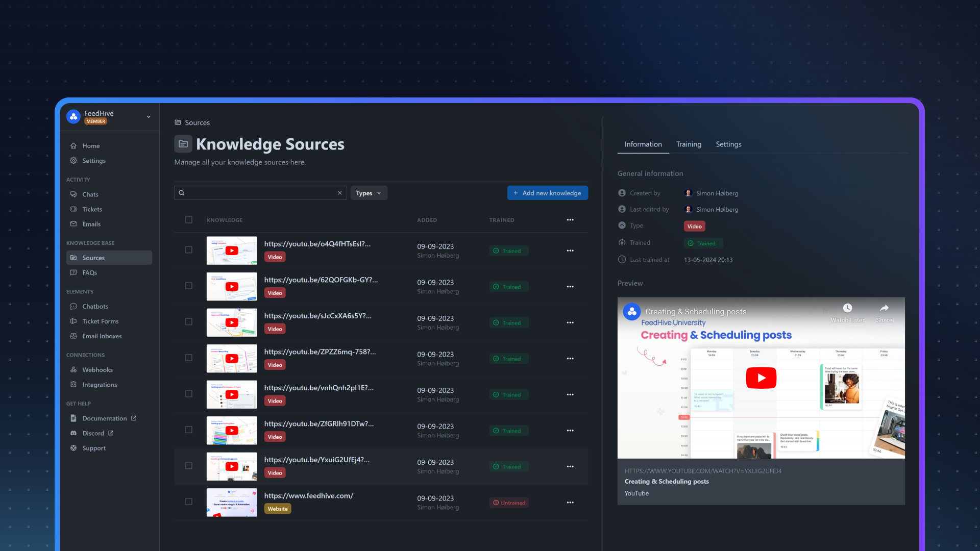
Task: Click the Last trained value 13-05-2024 20:13
Action: pyautogui.click(x=708, y=260)
